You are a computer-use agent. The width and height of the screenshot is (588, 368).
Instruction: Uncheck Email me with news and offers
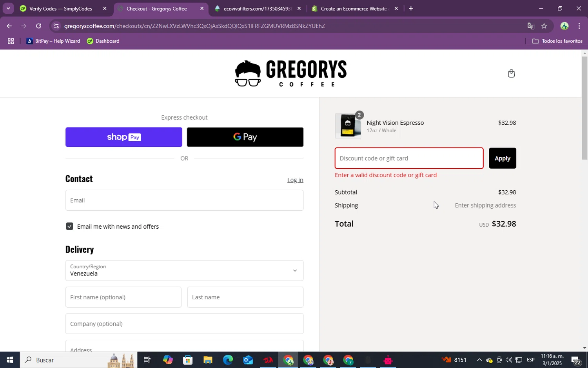click(69, 226)
